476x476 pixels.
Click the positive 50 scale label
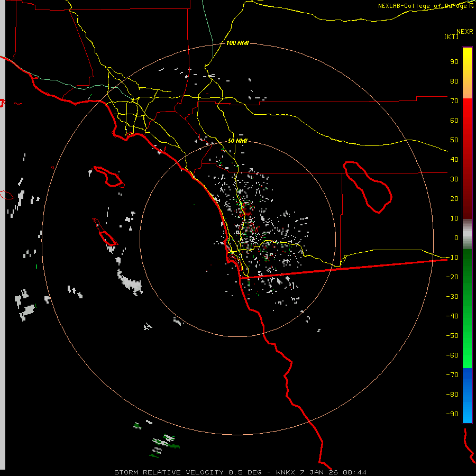[454, 140]
